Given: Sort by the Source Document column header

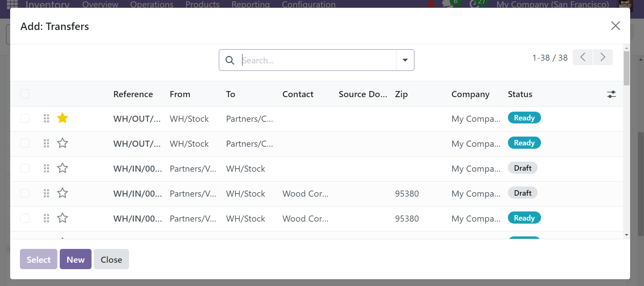Looking at the screenshot, I should tap(363, 94).
